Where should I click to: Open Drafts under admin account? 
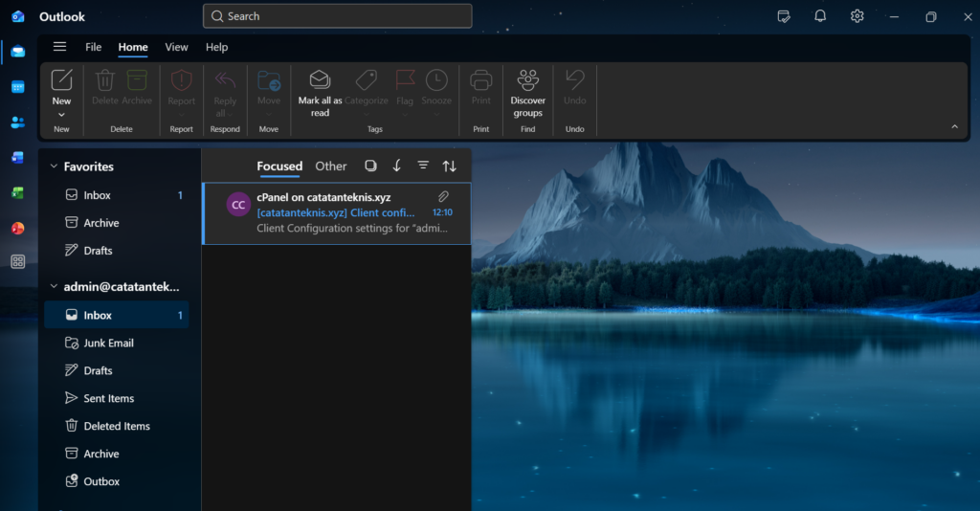click(117, 370)
